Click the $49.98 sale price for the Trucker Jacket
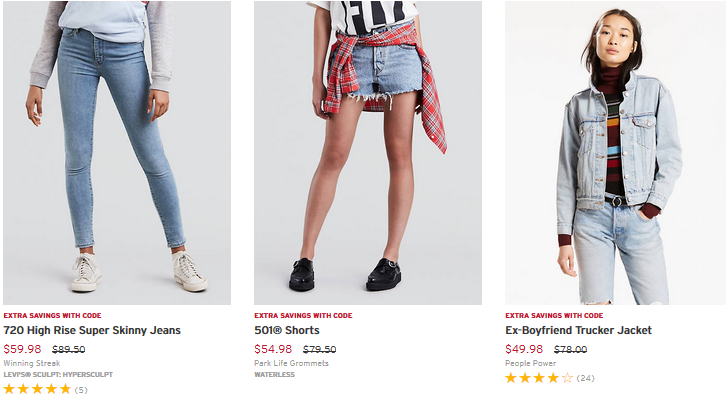 [524, 349]
